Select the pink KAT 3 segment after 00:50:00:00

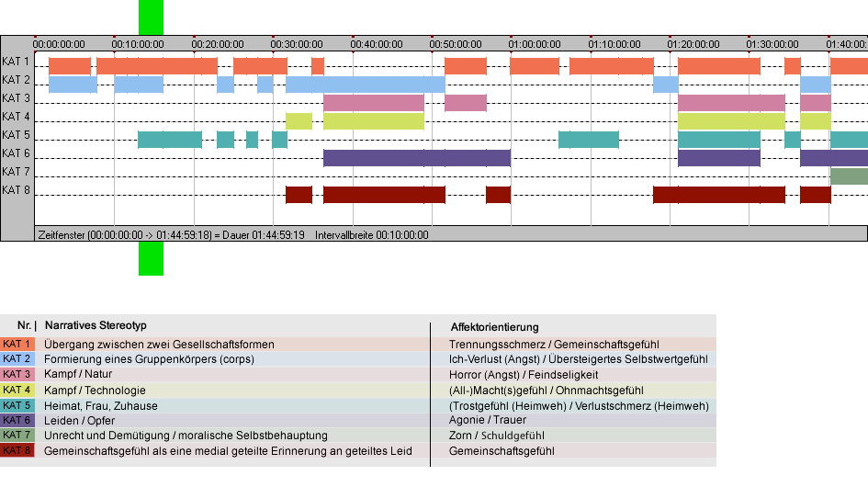pos(466,103)
